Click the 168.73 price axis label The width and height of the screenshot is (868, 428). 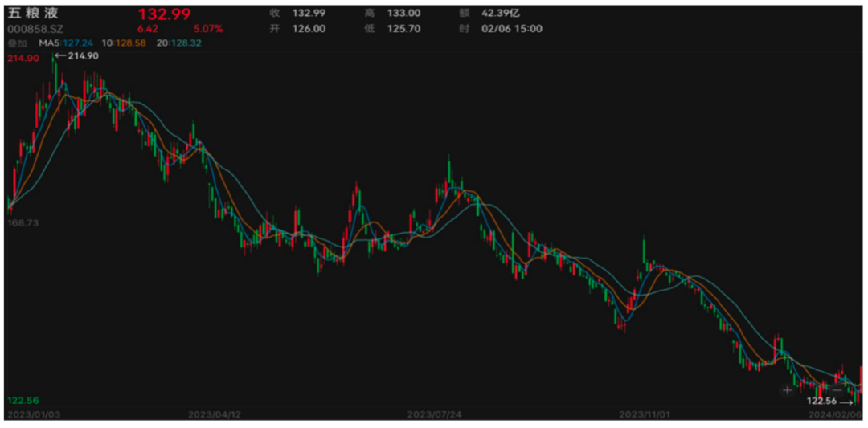click(x=23, y=223)
